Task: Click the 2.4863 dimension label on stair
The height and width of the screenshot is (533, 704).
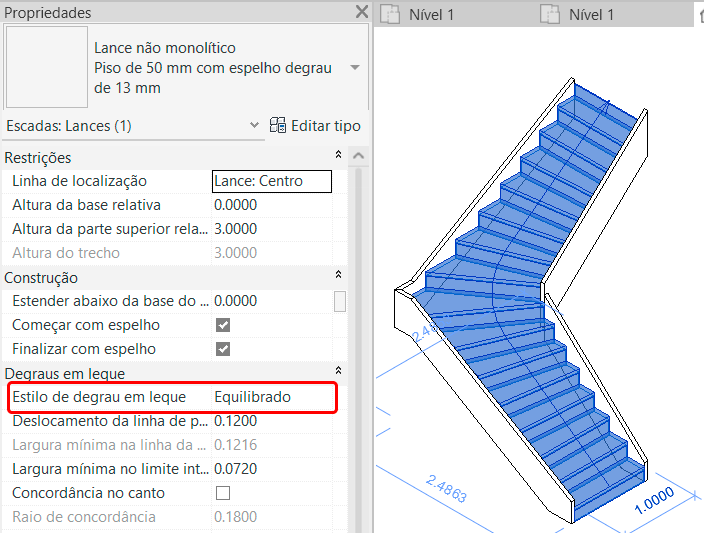Action: coord(446,488)
